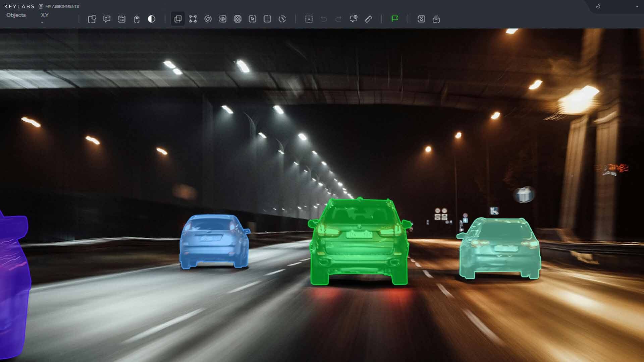
Task: Save the current annotations
Action: [421, 19]
